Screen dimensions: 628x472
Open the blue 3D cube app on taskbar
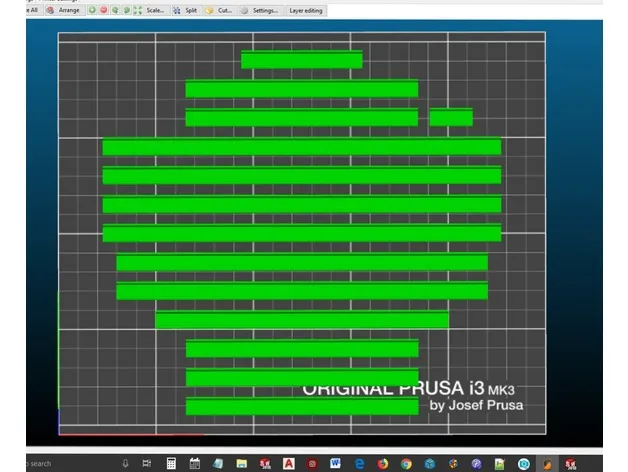coord(430,464)
